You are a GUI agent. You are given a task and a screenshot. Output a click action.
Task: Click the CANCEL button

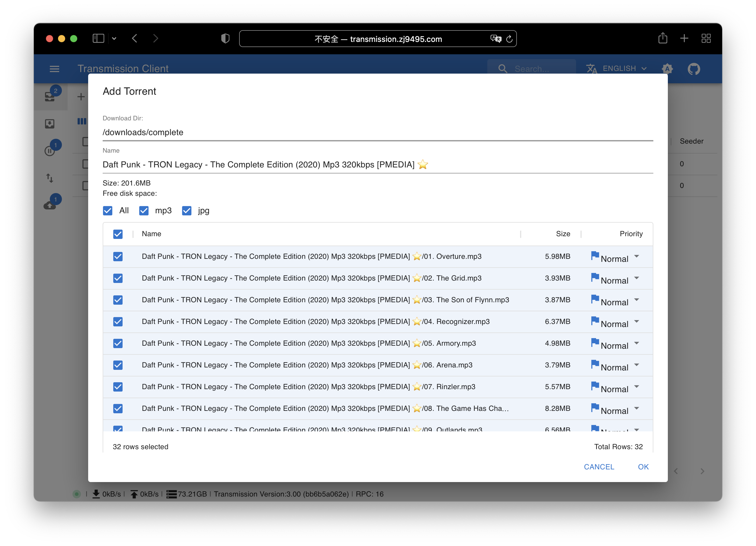[x=599, y=467]
